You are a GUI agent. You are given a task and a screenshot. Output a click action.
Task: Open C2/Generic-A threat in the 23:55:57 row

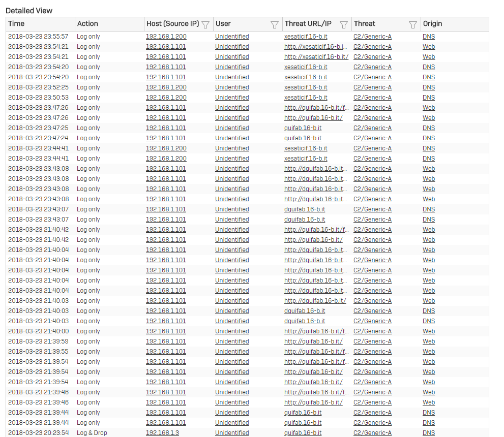coord(373,37)
